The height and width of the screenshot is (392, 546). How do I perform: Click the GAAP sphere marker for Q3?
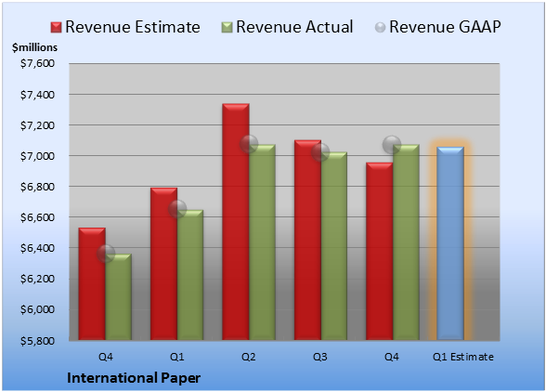320,152
